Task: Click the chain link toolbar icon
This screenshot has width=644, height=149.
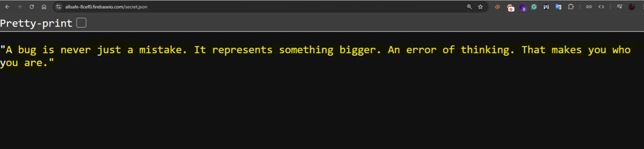Action: coord(589,7)
